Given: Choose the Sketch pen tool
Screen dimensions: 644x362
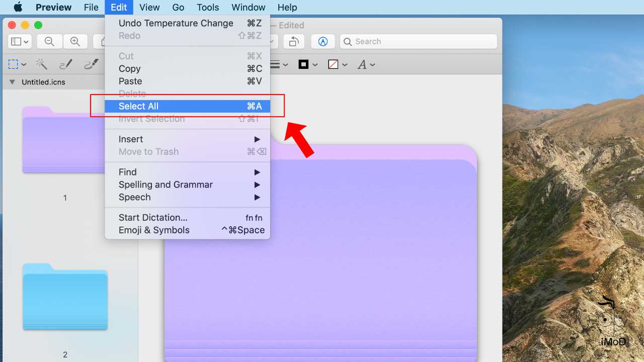Looking at the screenshot, I should [x=65, y=64].
